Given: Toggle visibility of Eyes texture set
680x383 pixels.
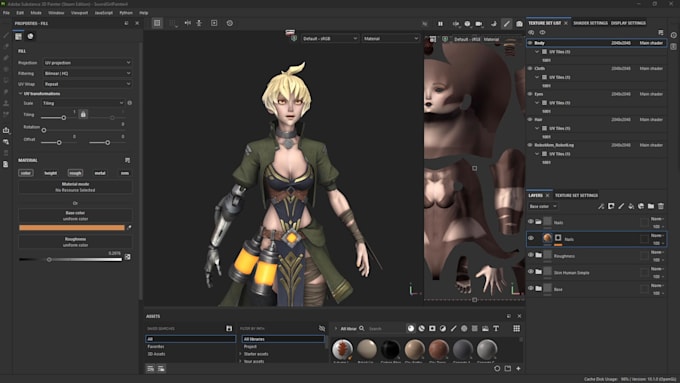Looking at the screenshot, I should 530,94.
